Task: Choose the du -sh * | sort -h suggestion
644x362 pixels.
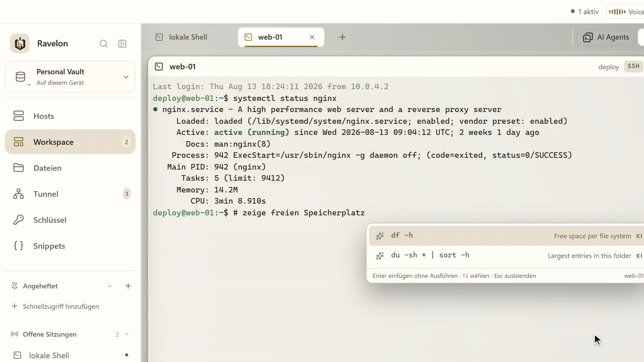Action: click(506, 255)
